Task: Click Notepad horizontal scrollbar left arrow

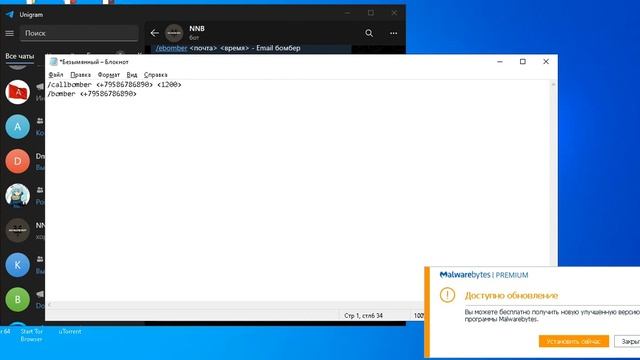Action: (49, 304)
